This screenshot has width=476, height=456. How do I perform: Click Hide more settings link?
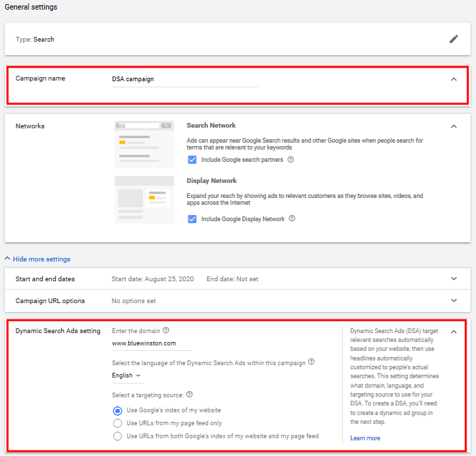pyautogui.click(x=42, y=259)
